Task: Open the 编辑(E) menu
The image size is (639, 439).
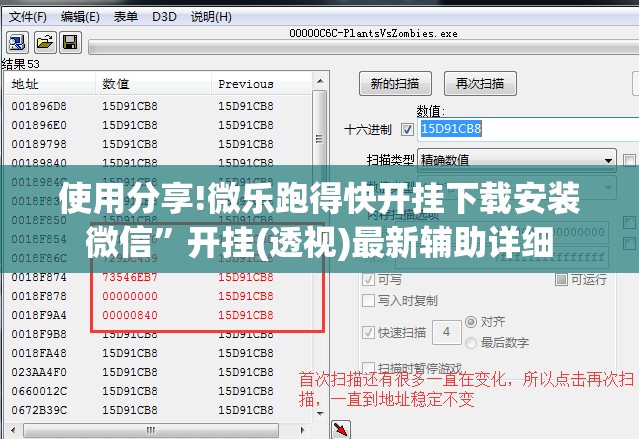Action: pyautogui.click(x=80, y=17)
